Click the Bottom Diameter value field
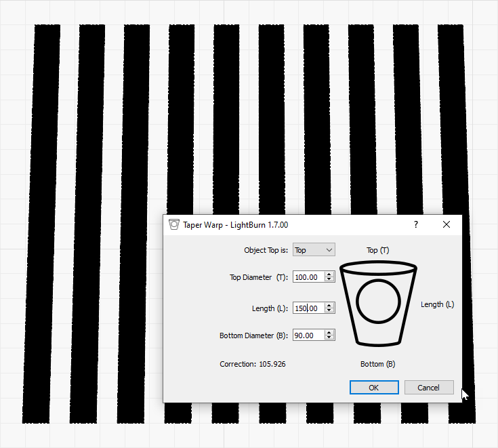498x448 pixels. coord(308,335)
